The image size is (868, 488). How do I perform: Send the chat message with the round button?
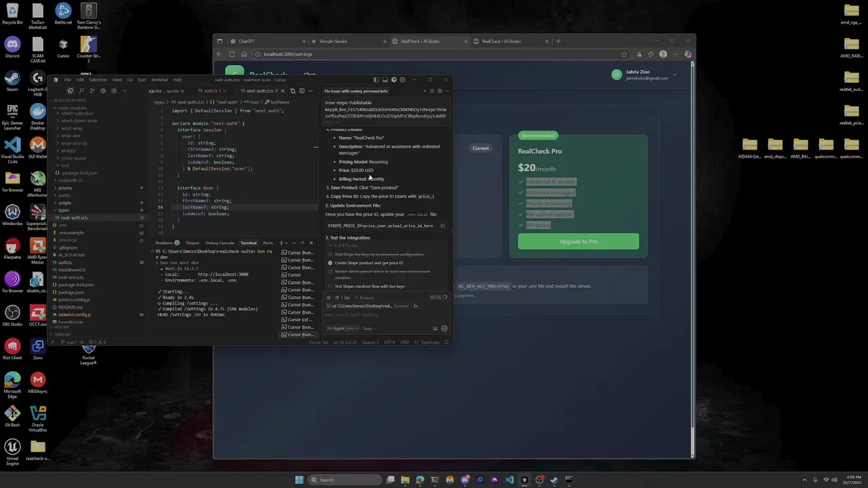444,328
